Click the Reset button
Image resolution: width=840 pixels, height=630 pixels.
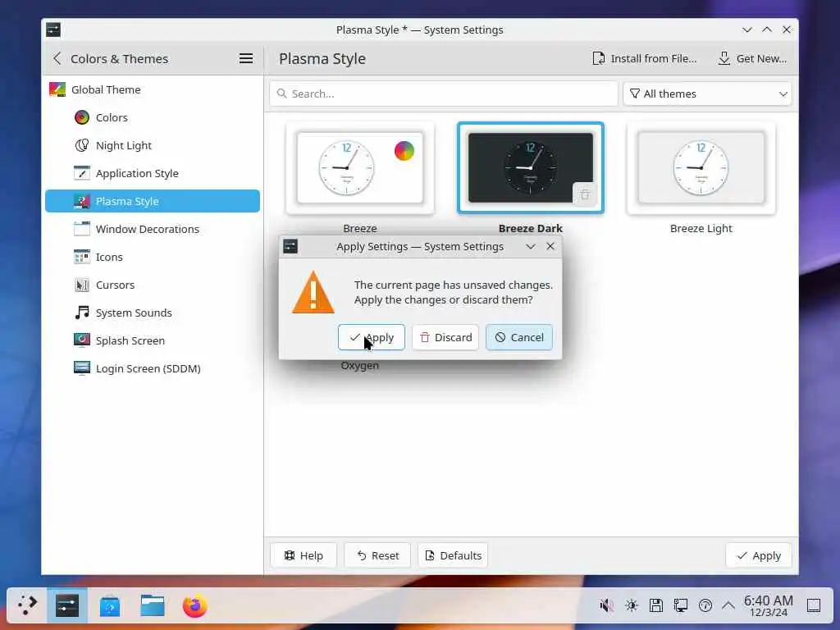coord(377,555)
